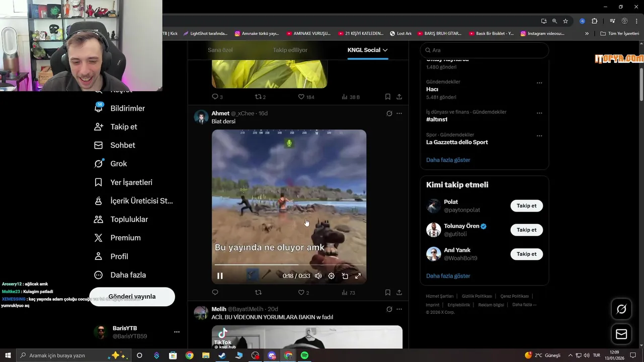Viewport: 644px width, 362px height.
Task: Open browser extensions puzzle icon
Action: pos(594,21)
